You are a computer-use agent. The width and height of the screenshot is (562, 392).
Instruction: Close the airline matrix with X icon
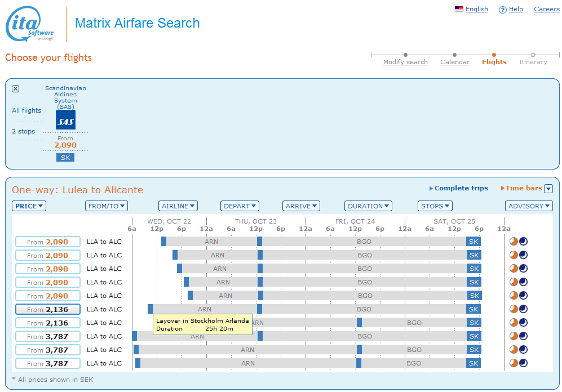coord(15,89)
